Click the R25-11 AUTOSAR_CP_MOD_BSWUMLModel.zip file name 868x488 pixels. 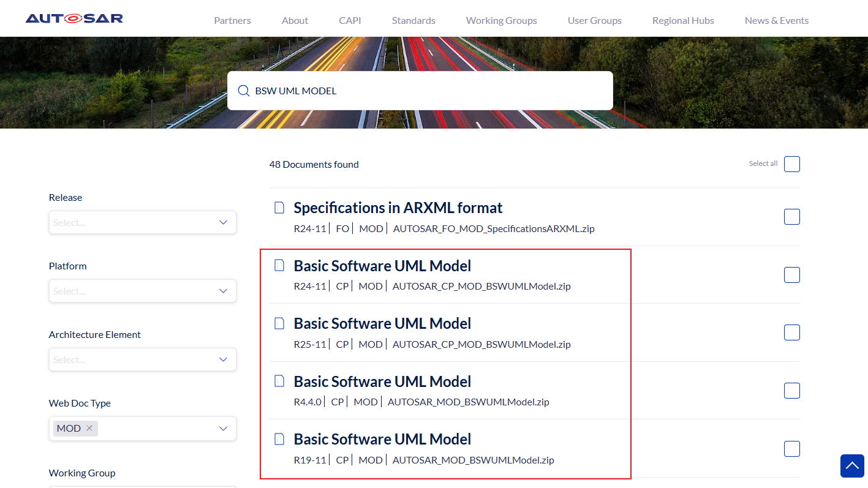(481, 344)
